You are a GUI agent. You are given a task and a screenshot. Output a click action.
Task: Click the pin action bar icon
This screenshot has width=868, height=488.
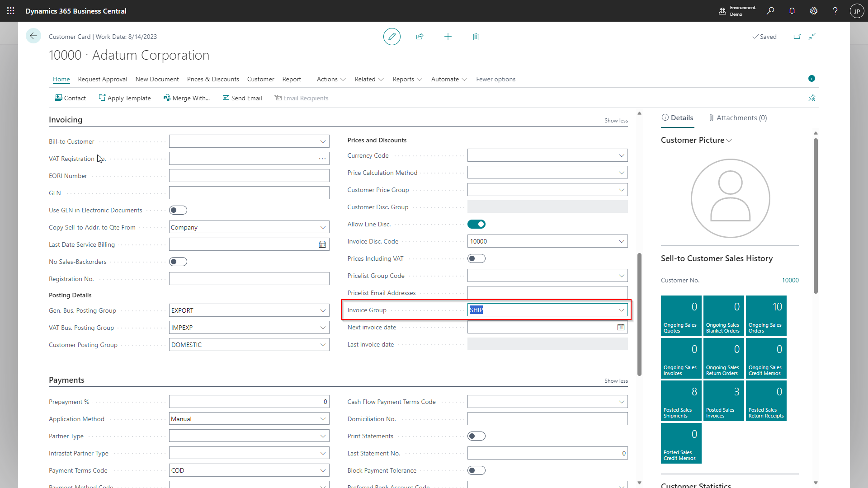[x=812, y=98]
